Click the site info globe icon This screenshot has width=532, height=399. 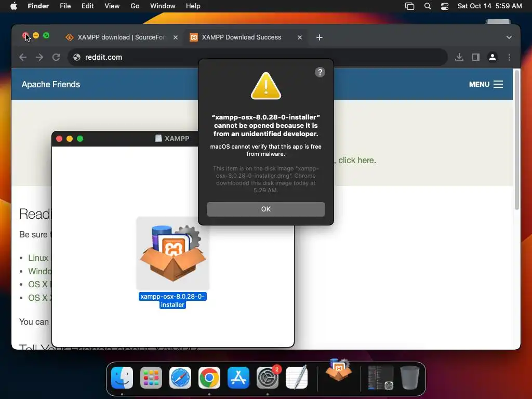77,57
